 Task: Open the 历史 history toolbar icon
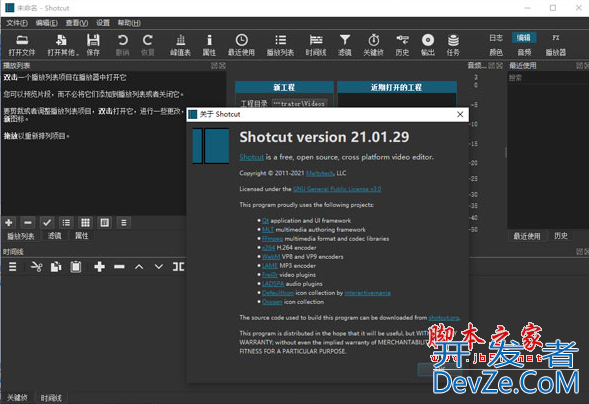[402, 45]
